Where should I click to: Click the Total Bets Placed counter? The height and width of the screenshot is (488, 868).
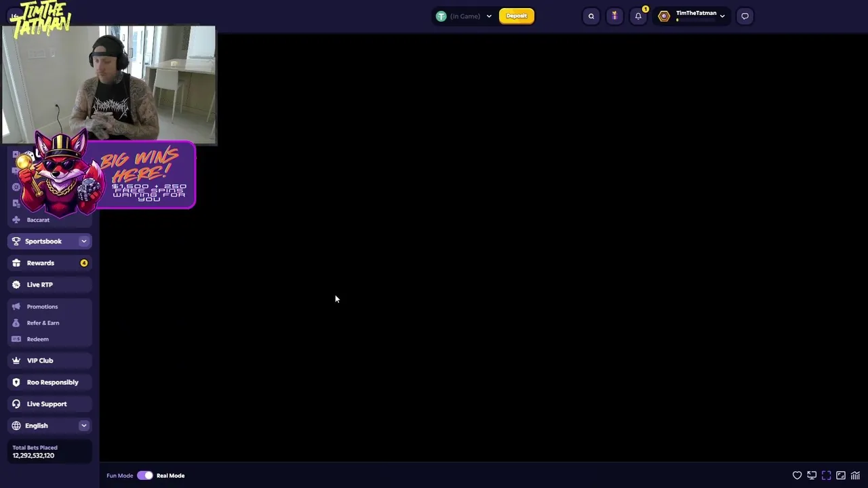pyautogui.click(x=50, y=451)
